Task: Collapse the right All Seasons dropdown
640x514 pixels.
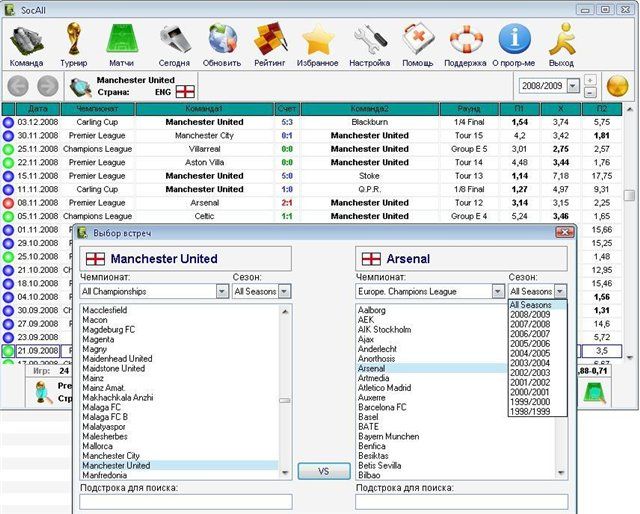Action: coord(560,291)
